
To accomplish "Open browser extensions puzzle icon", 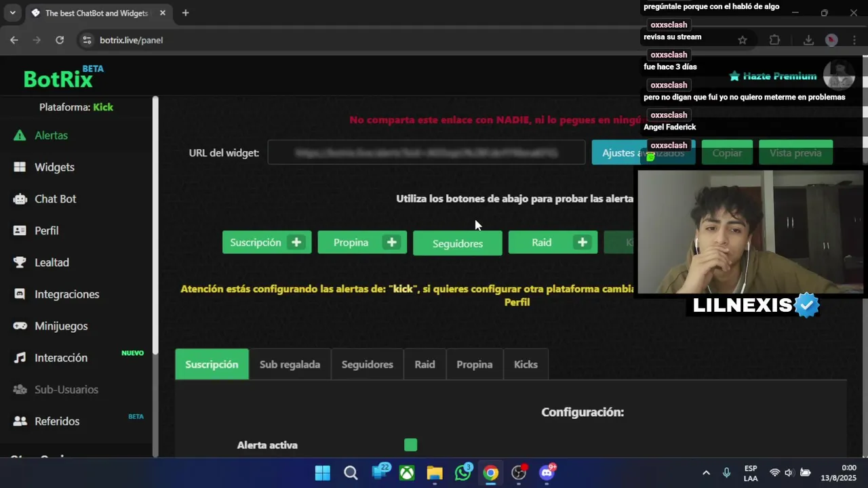I will coord(774,40).
